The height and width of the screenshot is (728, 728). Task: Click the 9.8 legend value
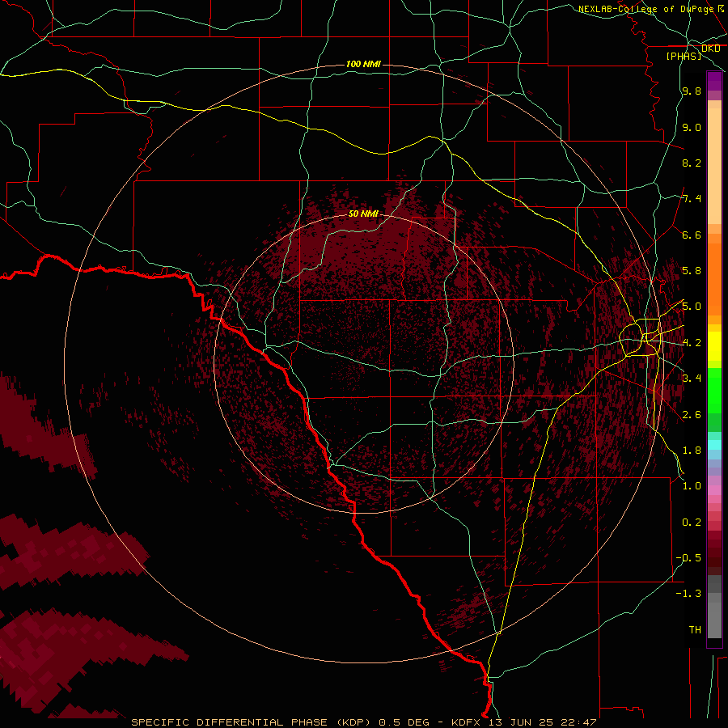click(x=692, y=91)
